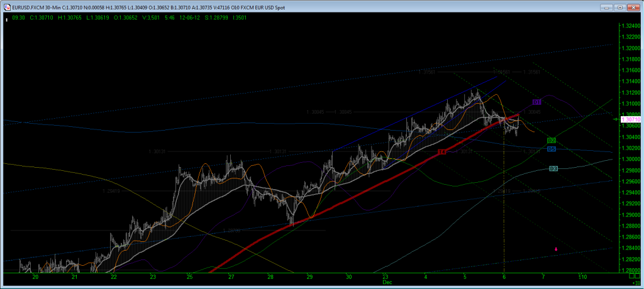Click the green D2 line label

coord(551,140)
